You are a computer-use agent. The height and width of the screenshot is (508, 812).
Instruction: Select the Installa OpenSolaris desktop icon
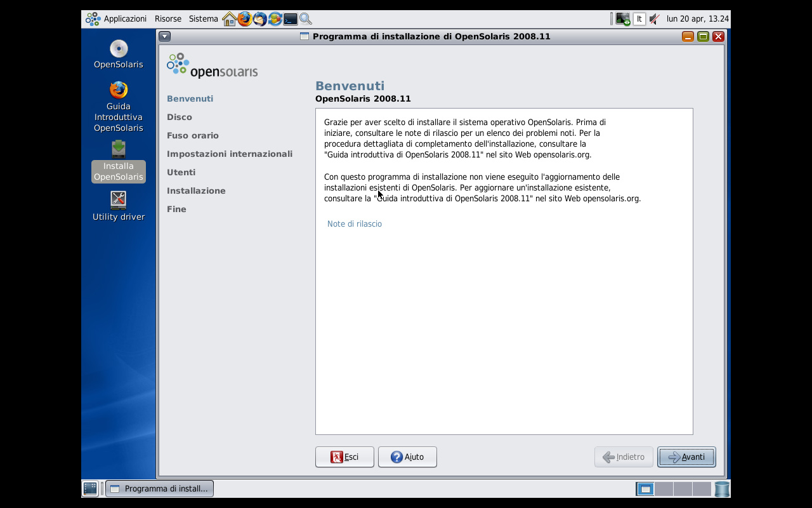click(x=119, y=161)
